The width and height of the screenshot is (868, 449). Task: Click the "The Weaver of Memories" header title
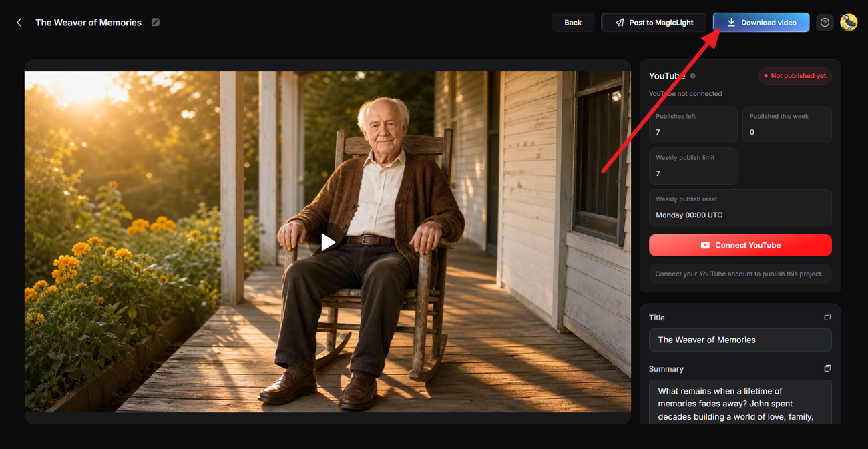point(89,23)
